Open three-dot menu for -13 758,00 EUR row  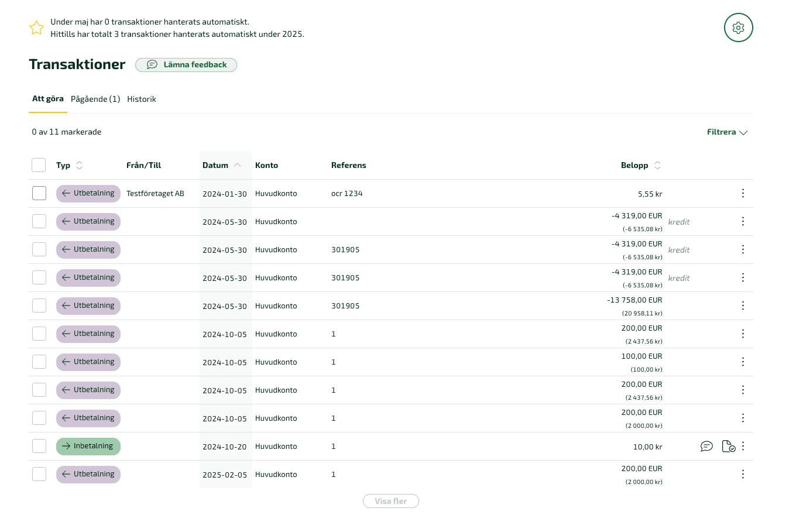click(x=743, y=306)
